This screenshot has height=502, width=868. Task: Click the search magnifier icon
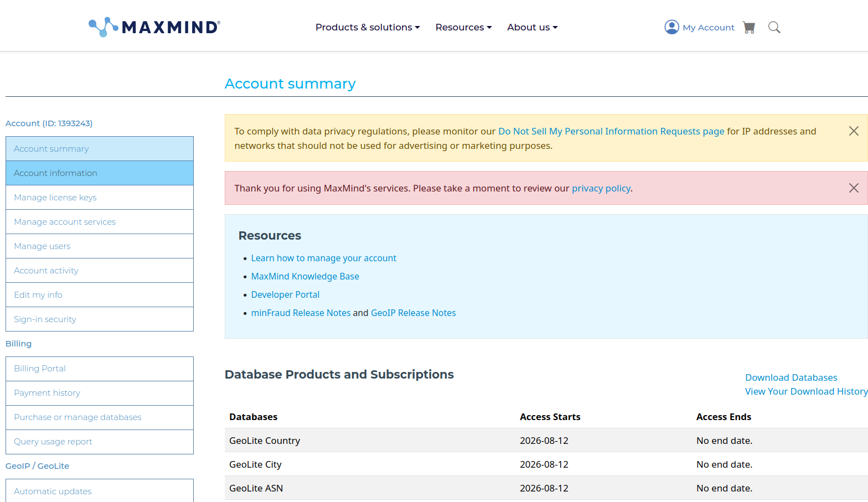[x=774, y=27]
